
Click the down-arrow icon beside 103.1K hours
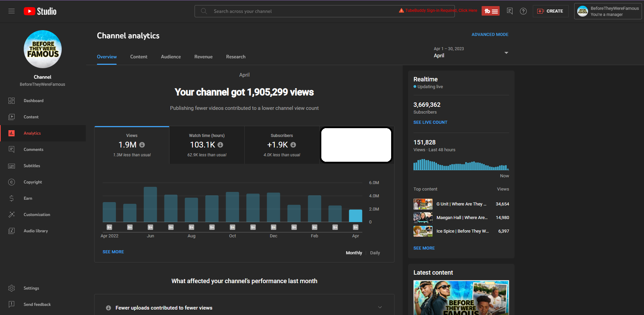220,145
